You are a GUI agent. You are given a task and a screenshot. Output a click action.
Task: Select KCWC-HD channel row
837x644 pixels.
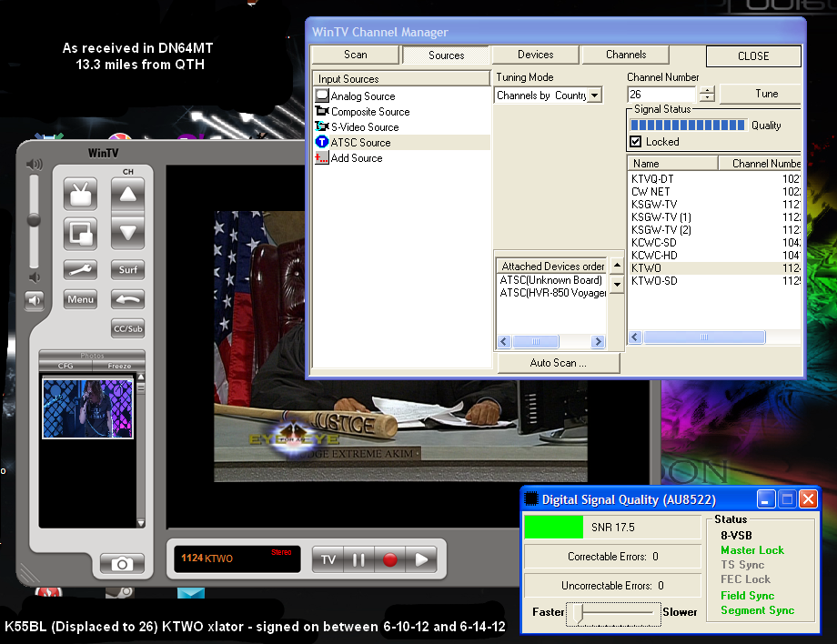click(x=715, y=255)
